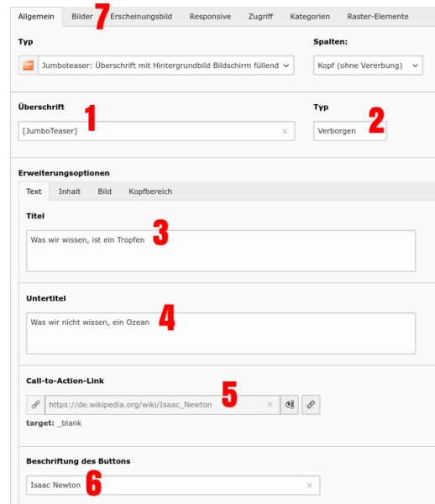Click into the Titel text area
This screenshot has width=435, height=504.
click(x=221, y=251)
